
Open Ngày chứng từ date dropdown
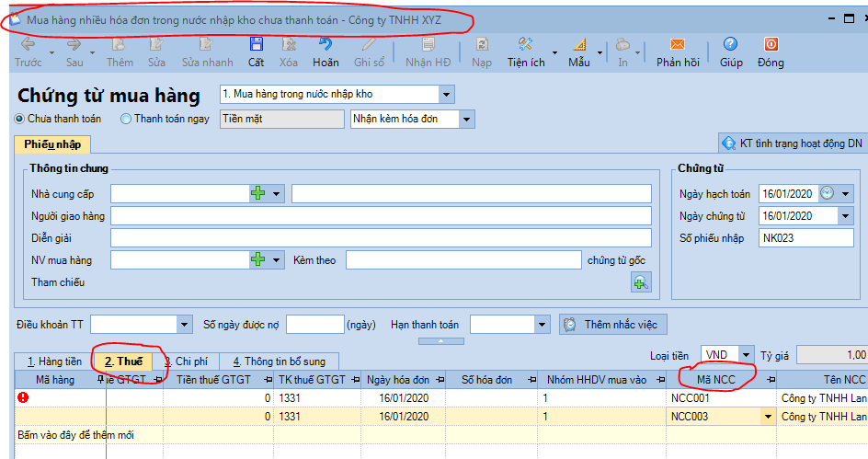[845, 216]
